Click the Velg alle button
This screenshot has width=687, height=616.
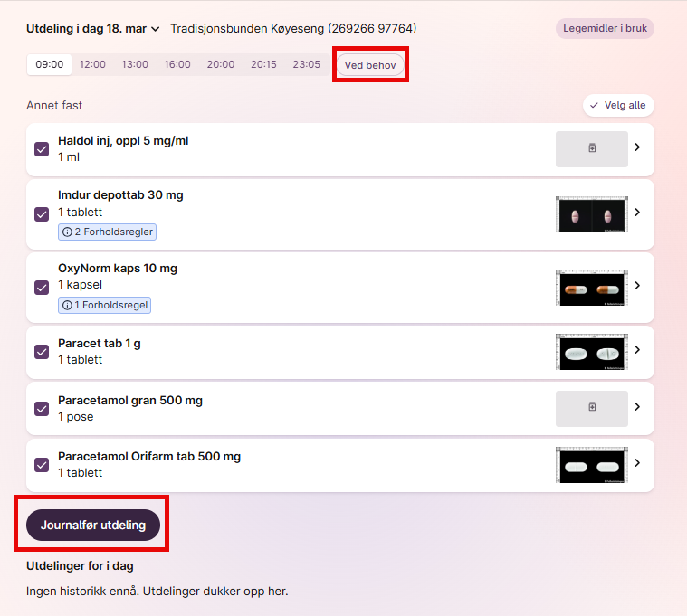point(618,106)
